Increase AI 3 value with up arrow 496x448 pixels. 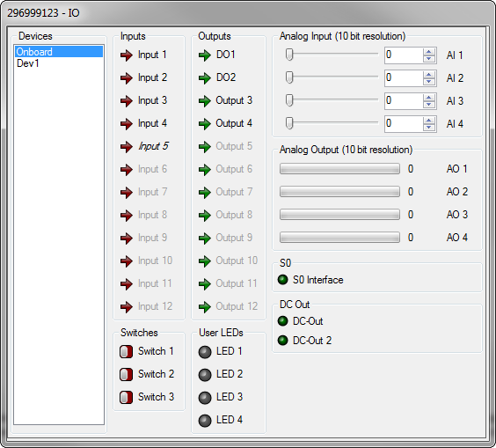coord(428,98)
